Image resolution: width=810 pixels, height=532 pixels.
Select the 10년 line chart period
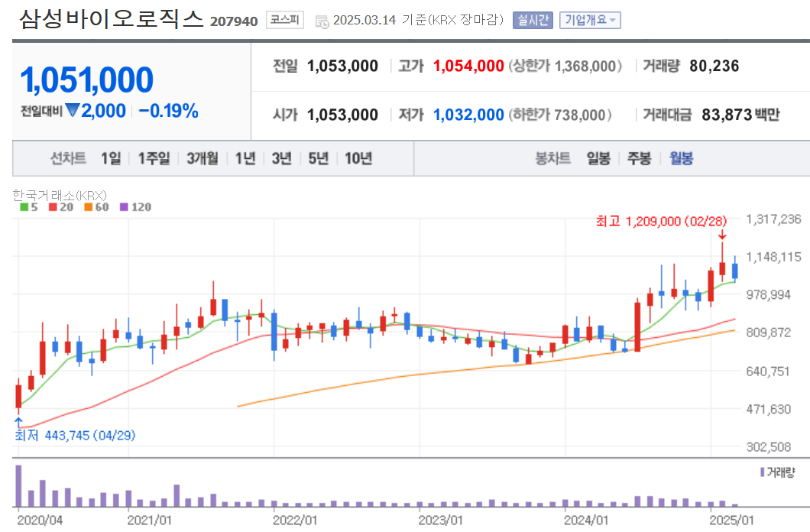358,158
